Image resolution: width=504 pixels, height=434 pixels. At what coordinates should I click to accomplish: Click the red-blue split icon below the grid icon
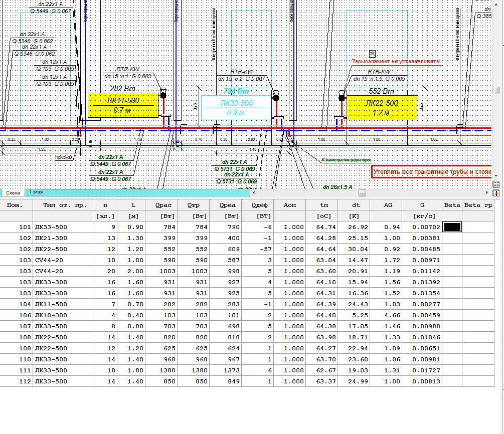tap(496, 193)
